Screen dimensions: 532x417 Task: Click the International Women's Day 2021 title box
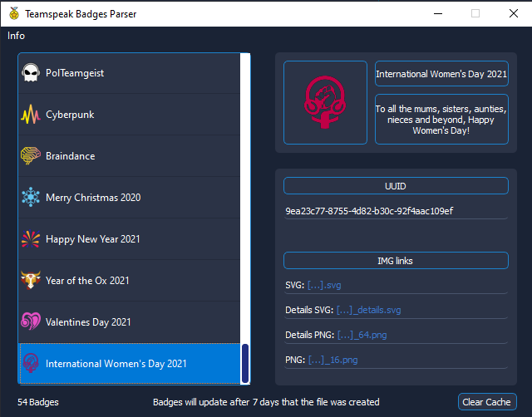(441, 74)
